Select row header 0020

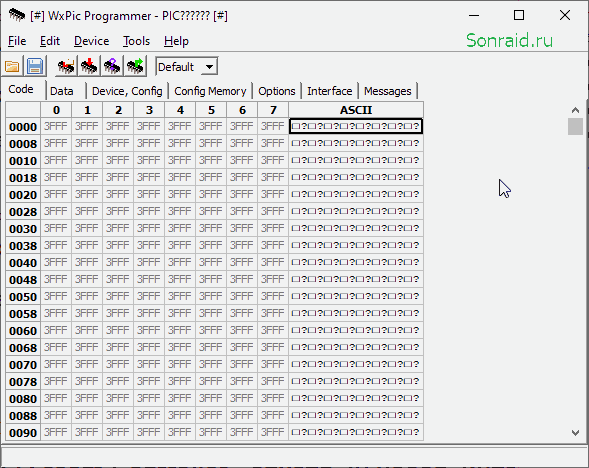(x=23, y=195)
